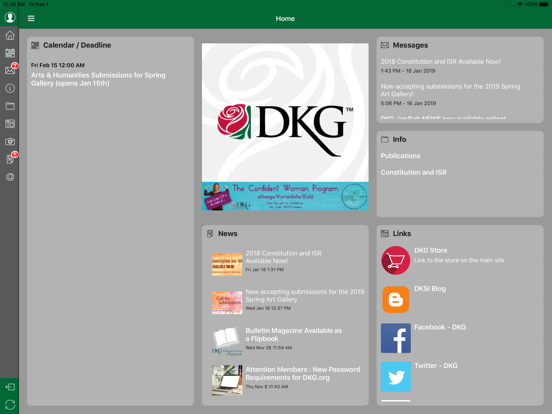Open the calendar sidebar icon
The height and width of the screenshot is (414, 552).
(10, 53)
